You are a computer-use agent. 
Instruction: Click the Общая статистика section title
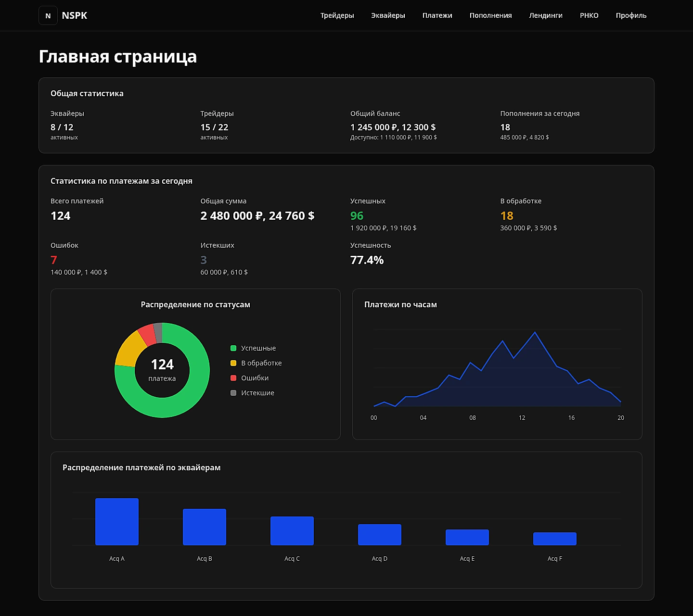pyautogui.click(x=87, y=93)
